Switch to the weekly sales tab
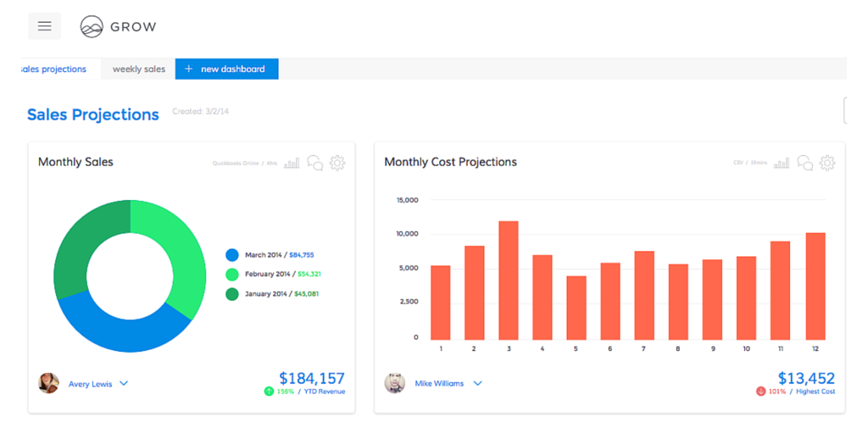This screenshot has width=868, height=434. [139, 70]
